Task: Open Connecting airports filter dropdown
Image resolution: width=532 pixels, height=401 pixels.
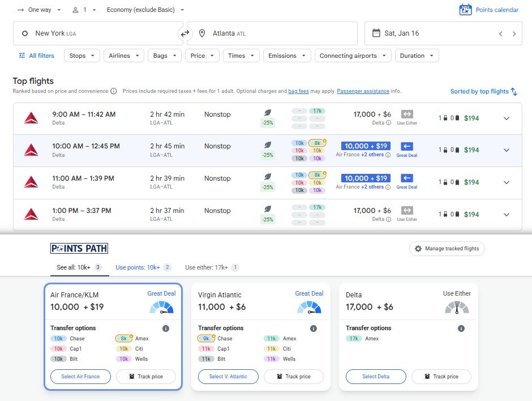Action: pos(353,56)
